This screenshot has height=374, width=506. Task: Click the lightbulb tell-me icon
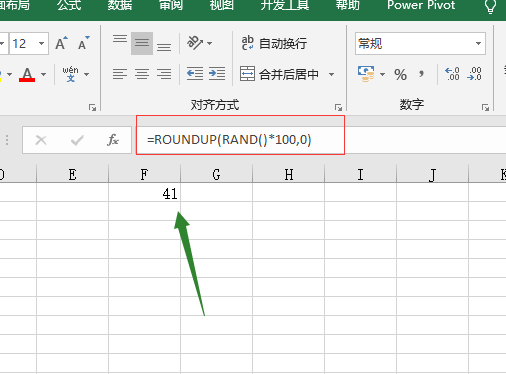[x=490, y=6]
